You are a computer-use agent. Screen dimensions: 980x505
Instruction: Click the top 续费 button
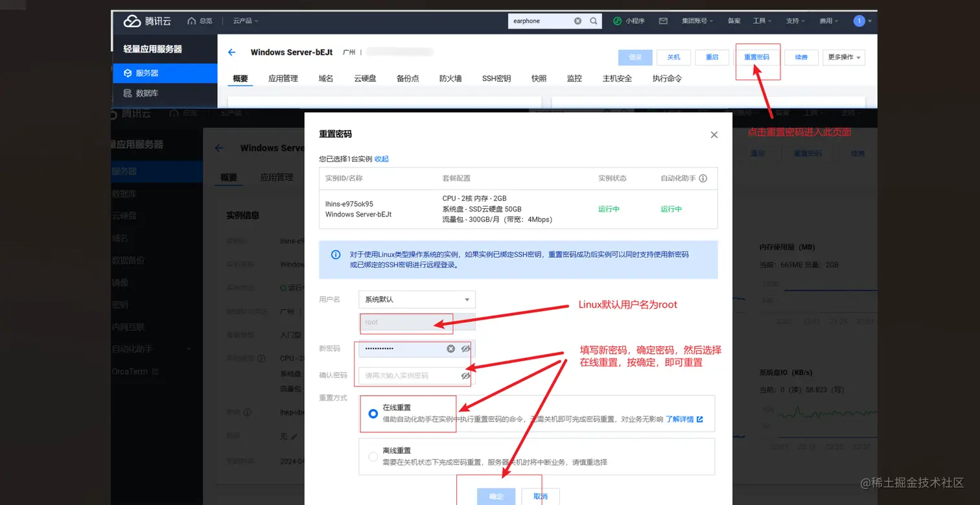[x=801, y=57]
